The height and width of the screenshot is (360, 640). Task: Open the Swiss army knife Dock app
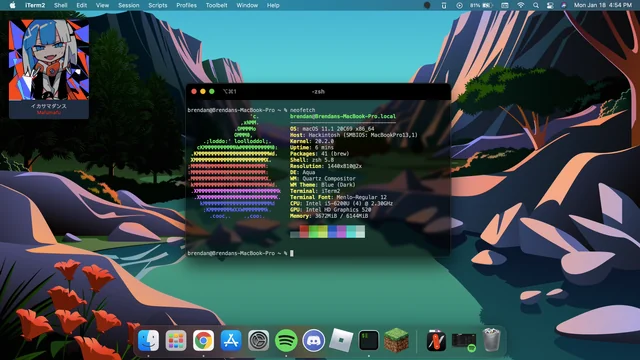coord(436,340)
